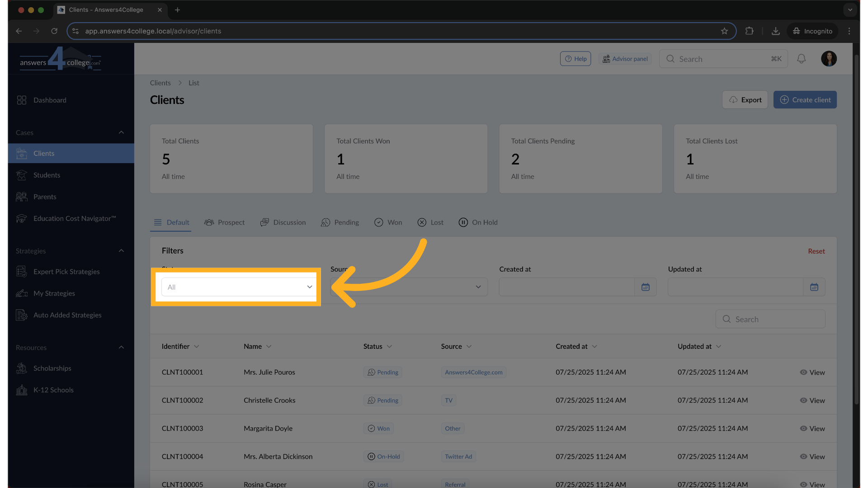The image size is (868, 488).
Task: Open the Created at calendar picker icon
Action: pyautogui.click(x=646, y=287)
